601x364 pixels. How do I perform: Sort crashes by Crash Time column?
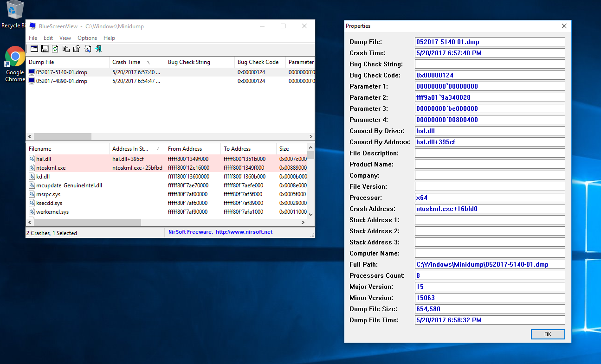click(126, 62)
